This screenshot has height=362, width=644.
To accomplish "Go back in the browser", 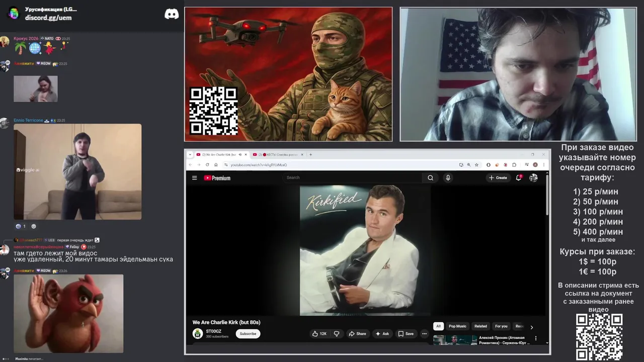I will point(191,165).
